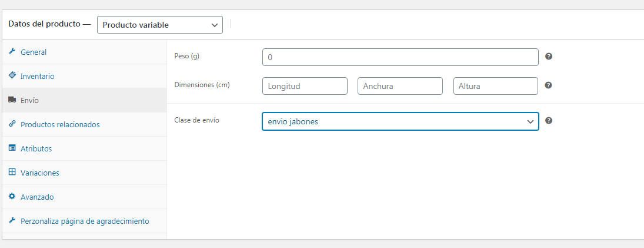Click the tag icon beside Inventario

click(12, 75)
